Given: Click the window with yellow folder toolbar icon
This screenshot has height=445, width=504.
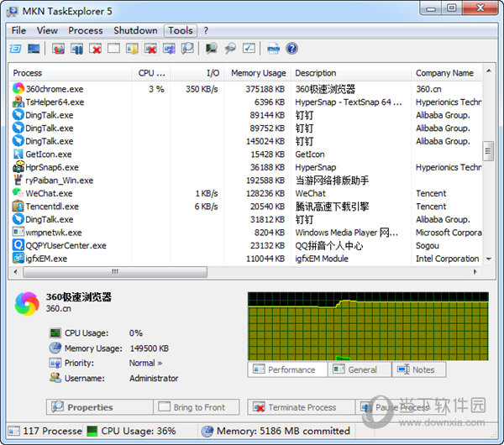Looking at the screenshot, I should (x=132, y=49).
